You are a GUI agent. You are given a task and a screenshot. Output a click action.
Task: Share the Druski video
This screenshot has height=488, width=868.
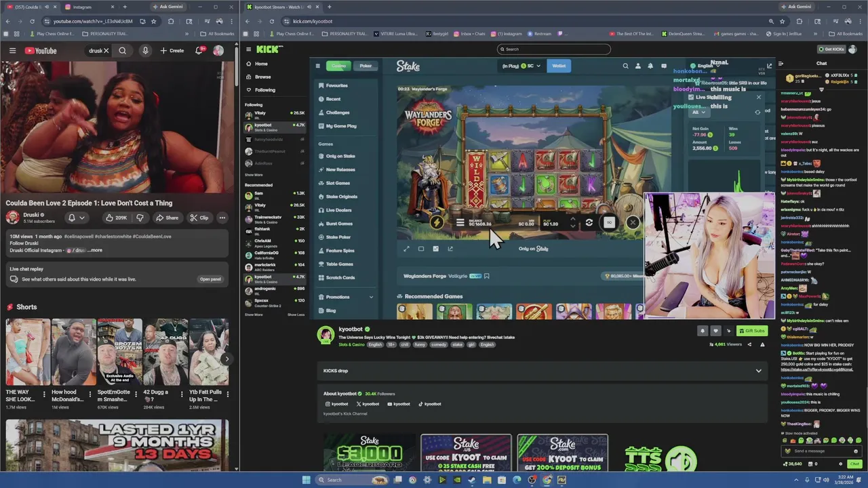pyautogui.click(x=167, y=218)
